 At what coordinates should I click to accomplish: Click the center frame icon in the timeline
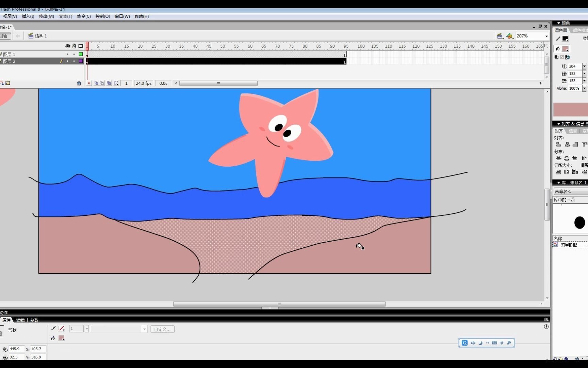pos(89,83)
